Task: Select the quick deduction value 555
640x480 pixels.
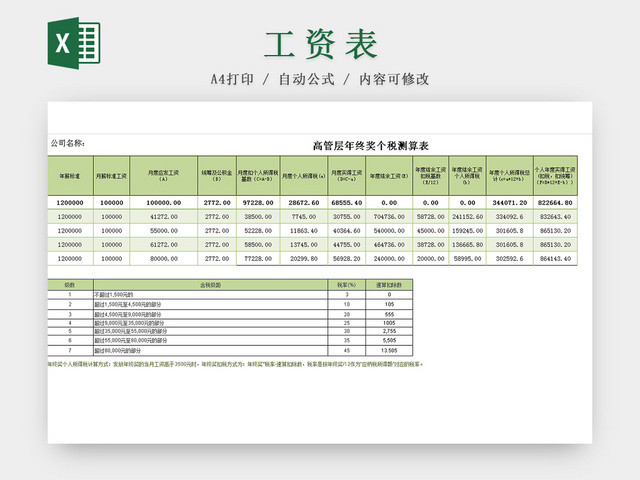Action: coord(389,314)
